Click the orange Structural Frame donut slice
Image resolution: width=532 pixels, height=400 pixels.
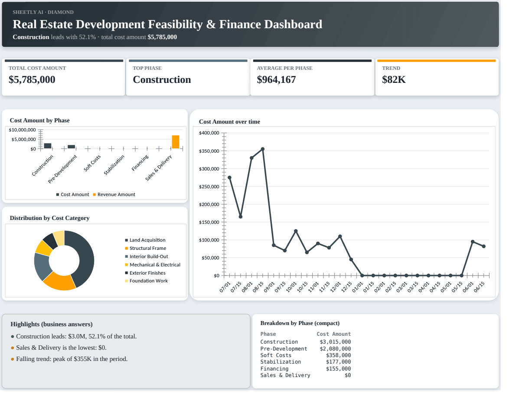(60, 281)
